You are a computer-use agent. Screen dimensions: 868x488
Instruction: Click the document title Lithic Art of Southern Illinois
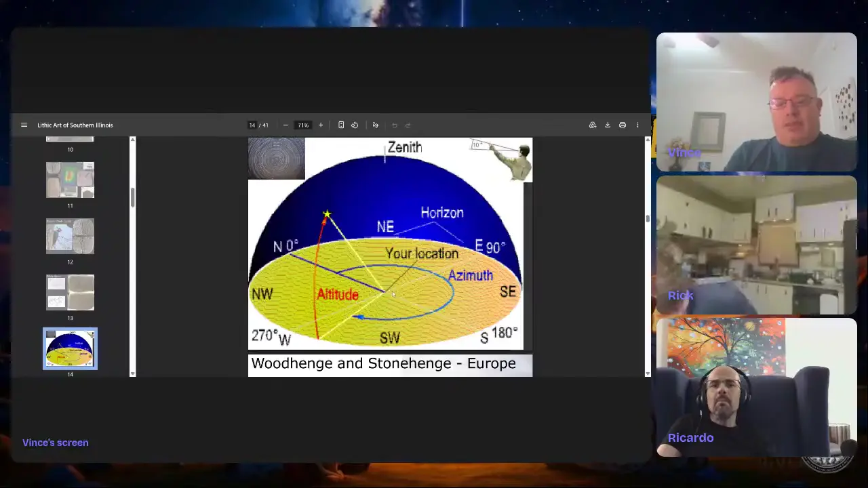[75, 125]
